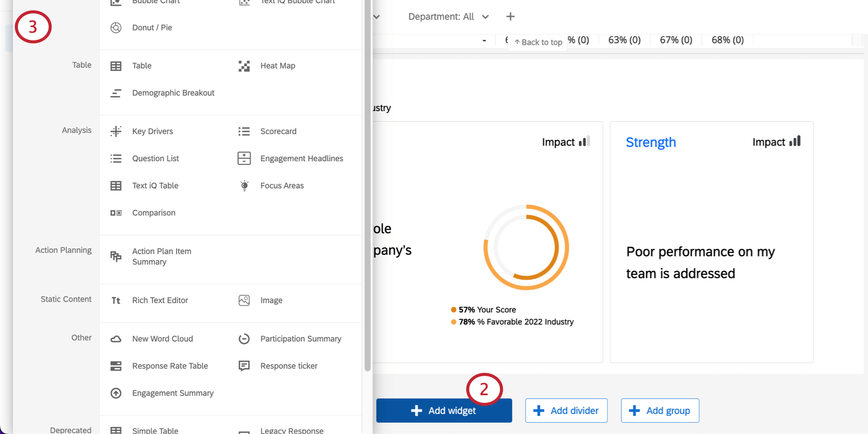Click the Engagement Headlines icon

[x=244, y=158]
